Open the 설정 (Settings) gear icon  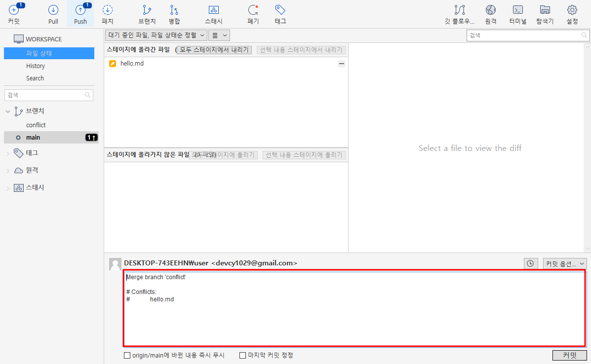coord(572,10)
